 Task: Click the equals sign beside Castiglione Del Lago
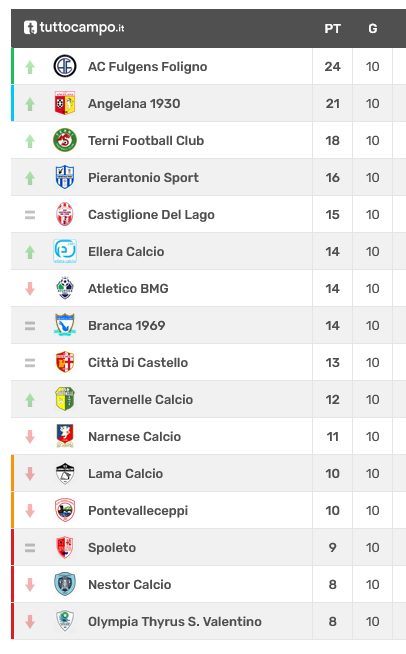point(30,215)
